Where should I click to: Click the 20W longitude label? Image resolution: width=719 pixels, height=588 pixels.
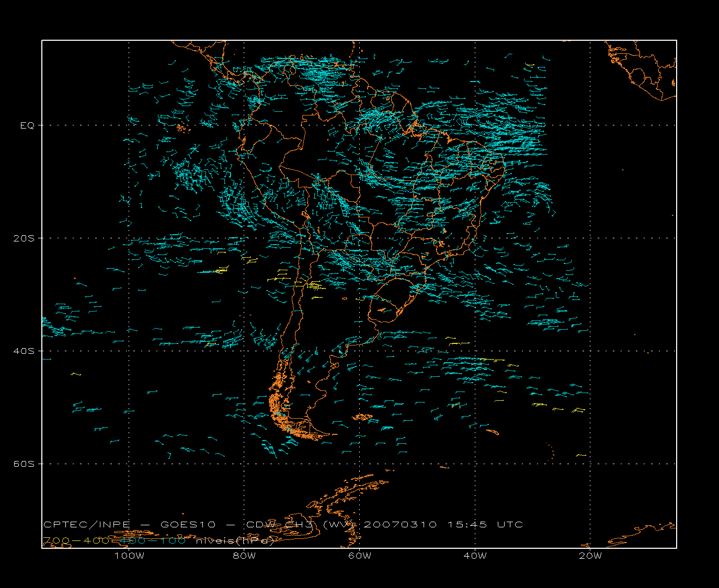pyautogui.click(x=590, y=556)
